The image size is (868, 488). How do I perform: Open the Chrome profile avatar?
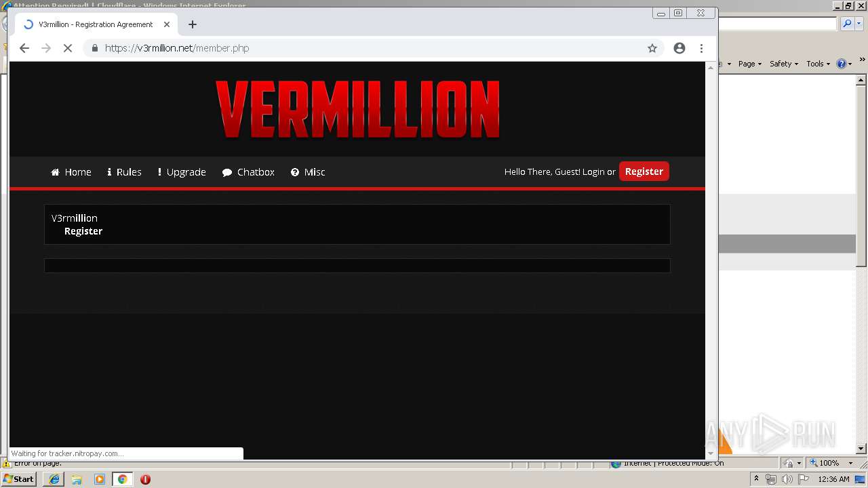click(679, 48)
